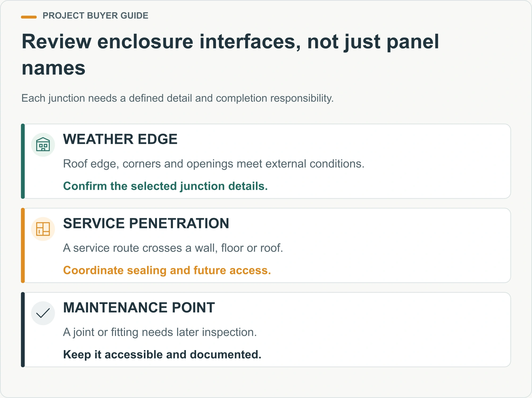This screenshot has height=398, width=532.
Task: Select the WEATHER EDGE card heading
Action: [x=120, y=139]
